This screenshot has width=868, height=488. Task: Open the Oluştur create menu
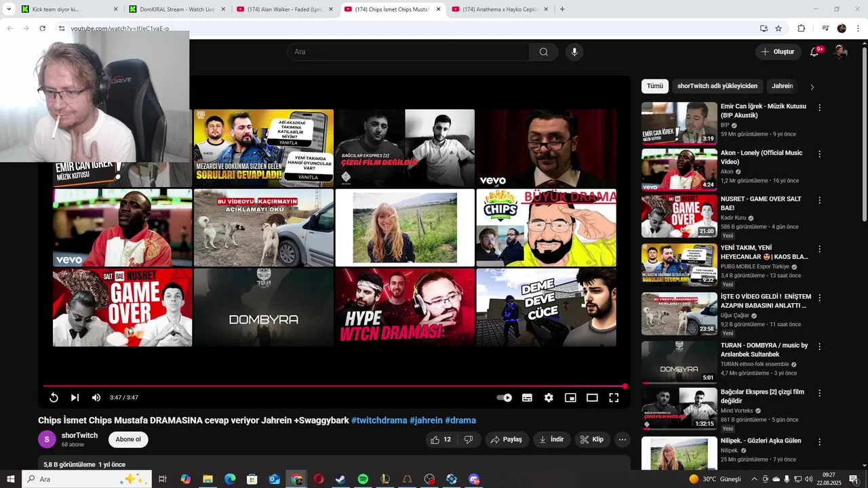pos(778,52)
